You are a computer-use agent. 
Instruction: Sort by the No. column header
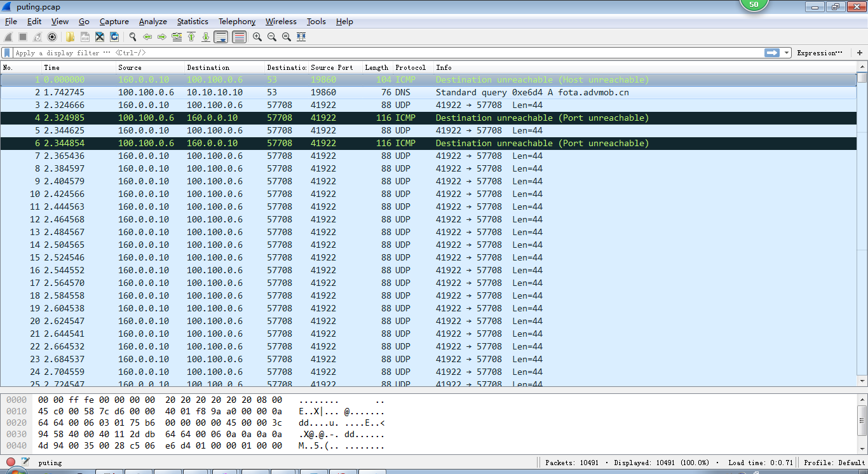(21, 67)
